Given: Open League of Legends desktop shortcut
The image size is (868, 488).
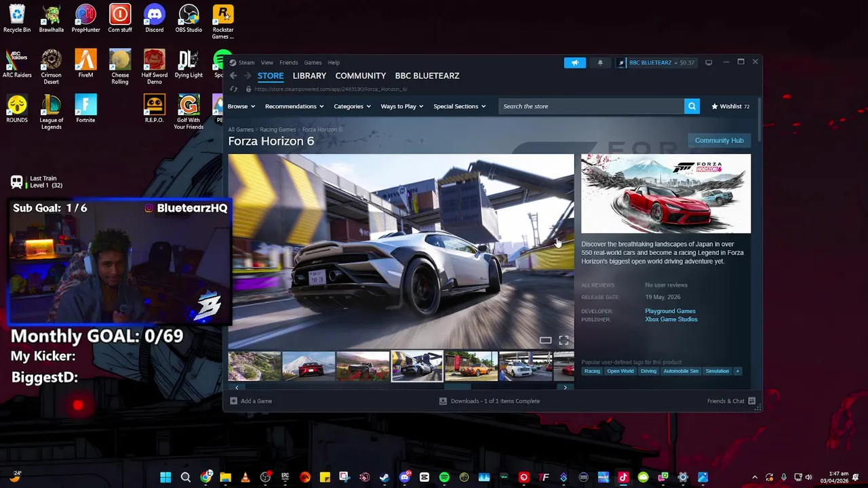Looking at the screenshot, I should (x=52, y=112).
